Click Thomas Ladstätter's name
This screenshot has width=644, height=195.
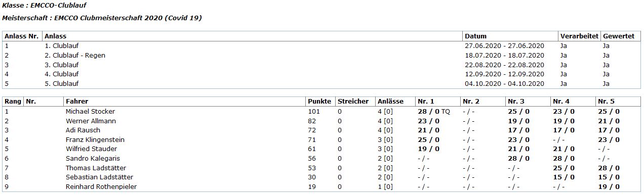(96, 168)
